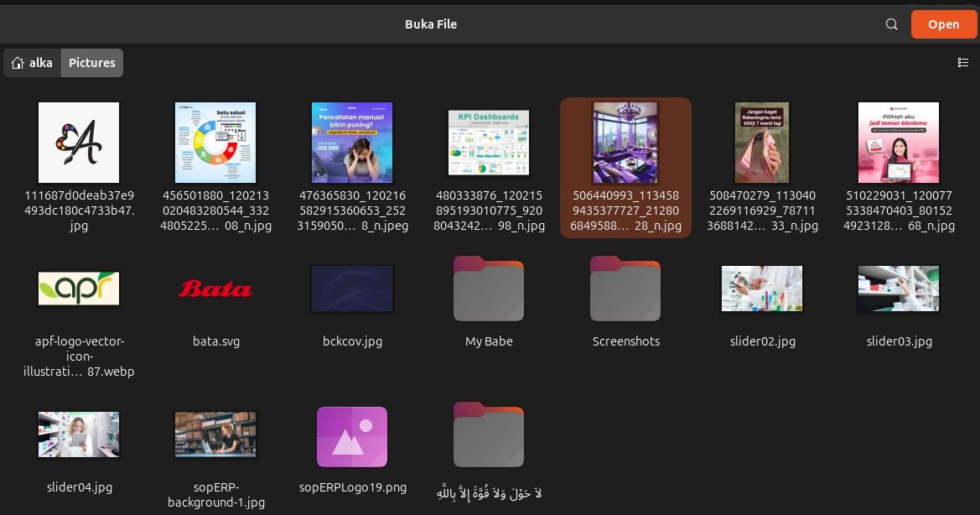Open the folder with the Arabic name
Viewport: 980px width, 515px height.
(x=489, y=435)
